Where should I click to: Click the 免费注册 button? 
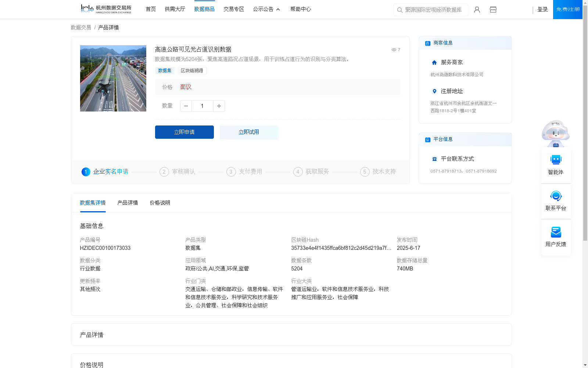point(568,10)
